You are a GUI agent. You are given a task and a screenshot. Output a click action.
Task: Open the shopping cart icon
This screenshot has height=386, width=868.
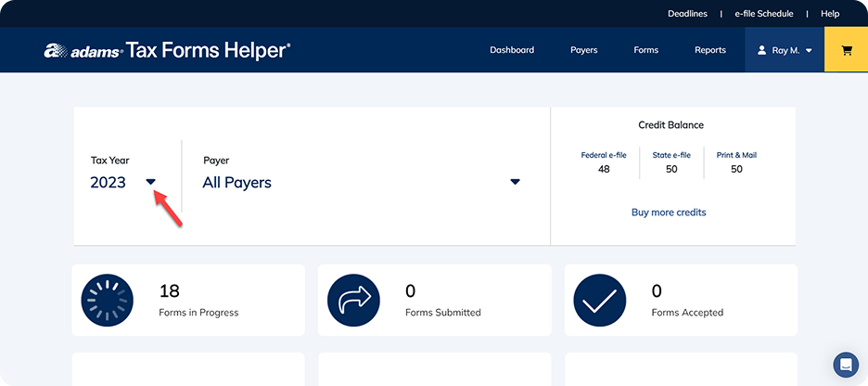pos(846,50)
